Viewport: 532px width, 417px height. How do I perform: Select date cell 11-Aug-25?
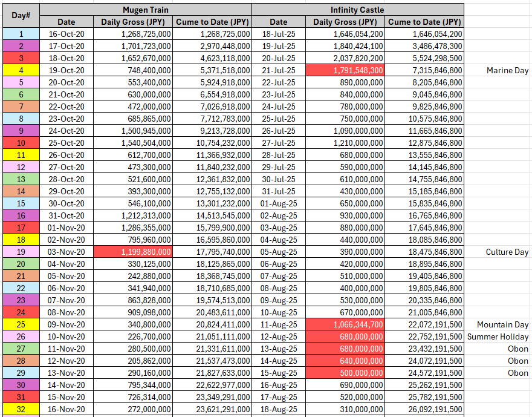(x=279, y=324)
